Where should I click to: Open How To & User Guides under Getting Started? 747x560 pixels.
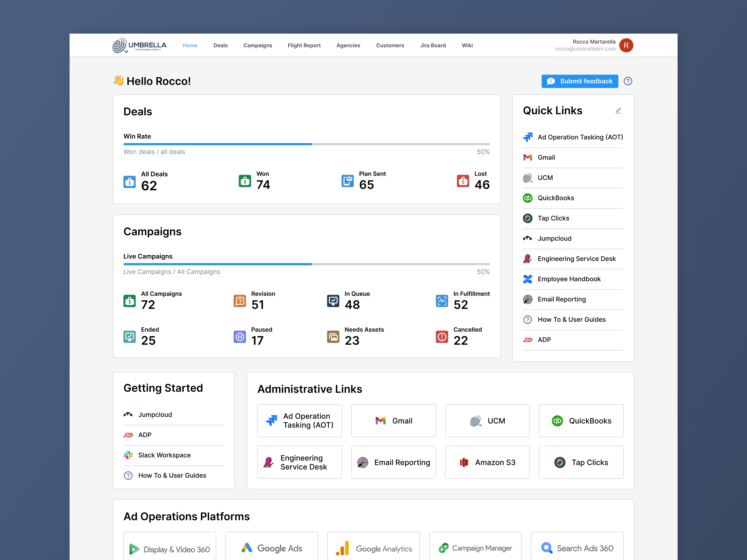172,475
